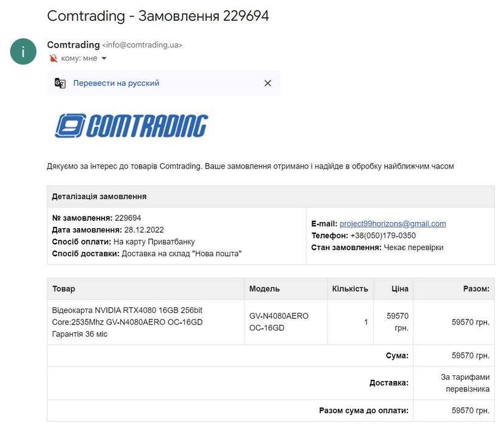
Task: Click the red no-encryption lock icon
Action: [x=54, y=58]
